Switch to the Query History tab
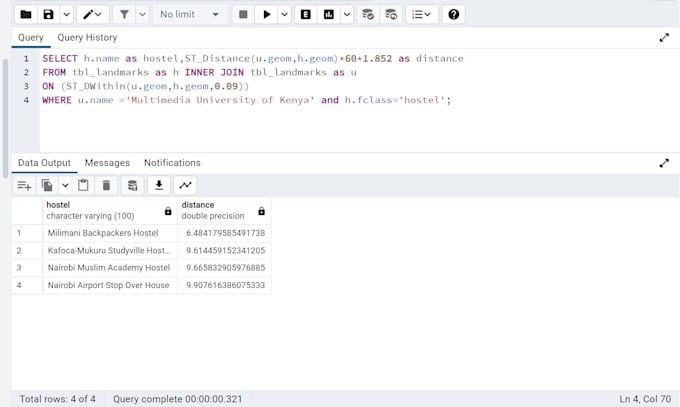This screenshot has height=407, width=680. pos(87,38)
